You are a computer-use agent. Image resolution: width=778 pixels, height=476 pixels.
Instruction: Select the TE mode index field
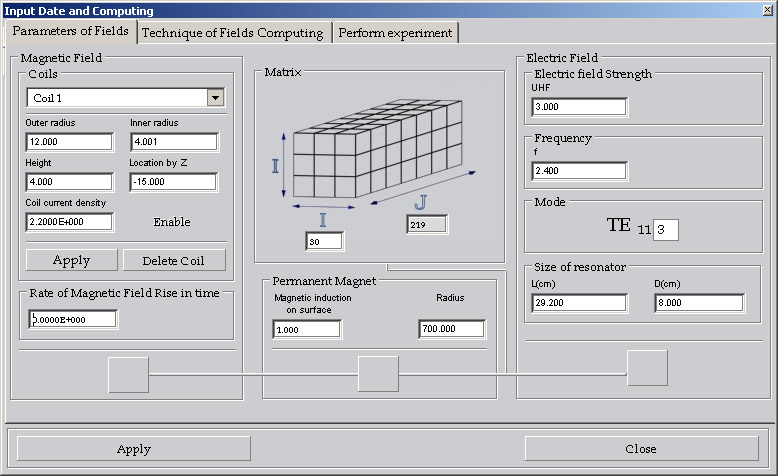(x=666, y=230)
